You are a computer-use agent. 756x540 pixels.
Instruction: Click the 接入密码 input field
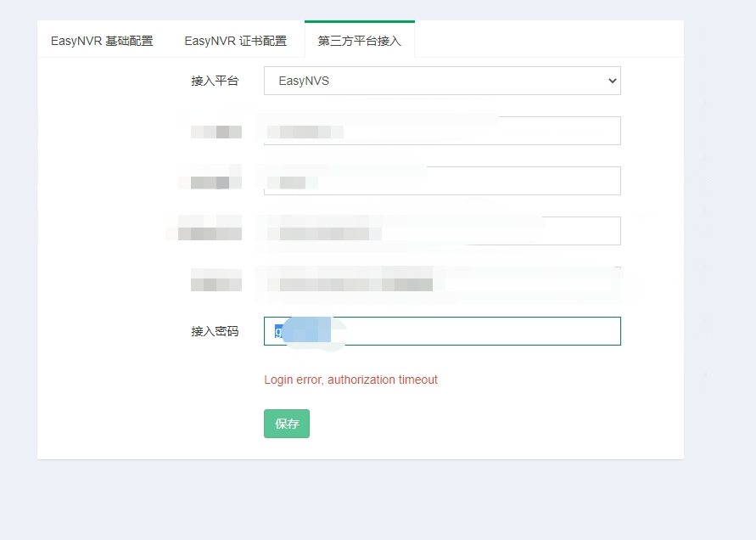[442, 331]
